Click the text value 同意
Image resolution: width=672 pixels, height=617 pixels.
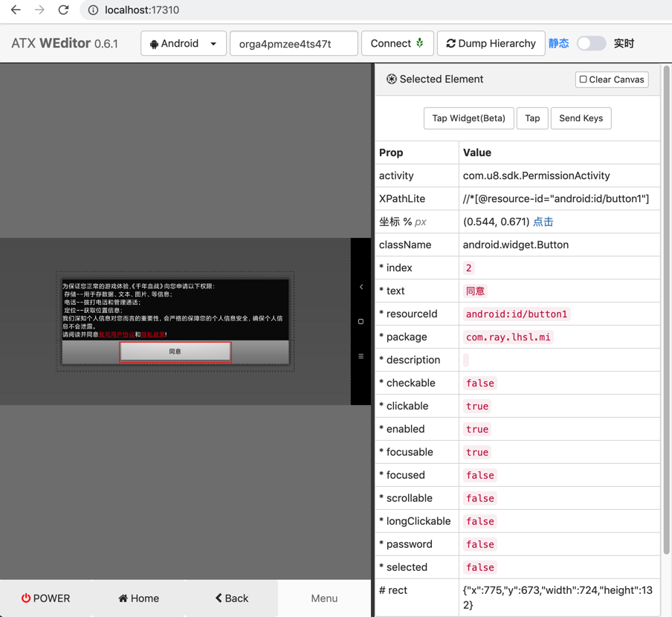(x=475, y=291)
